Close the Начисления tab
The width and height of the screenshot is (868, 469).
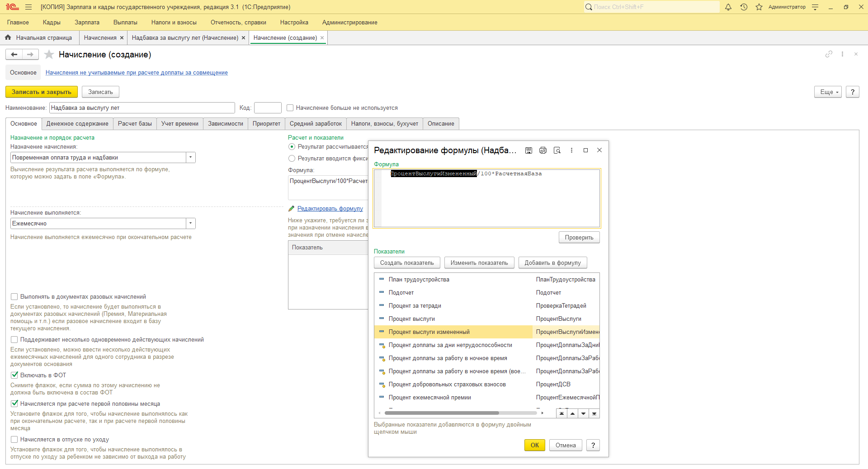click(x=122, y=38)
